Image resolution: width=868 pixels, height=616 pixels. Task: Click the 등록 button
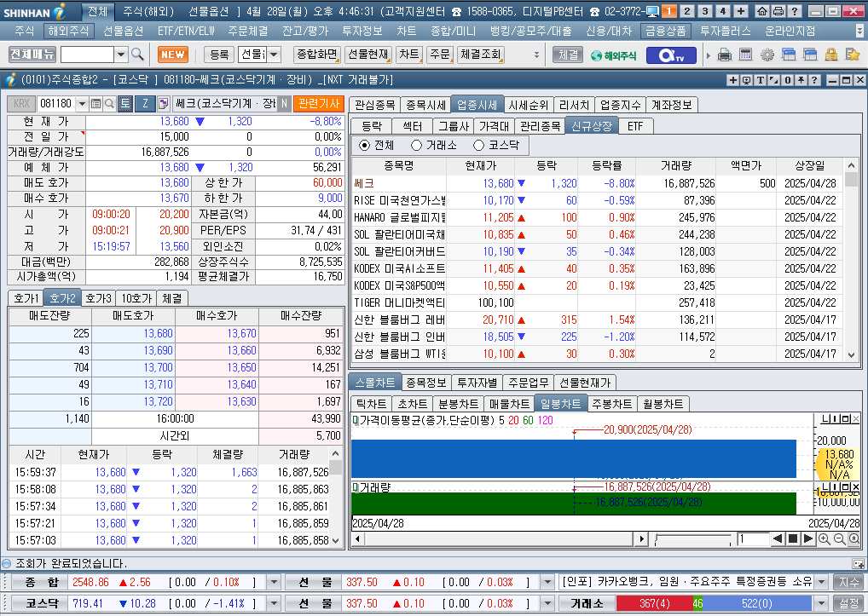coord(219,55)
